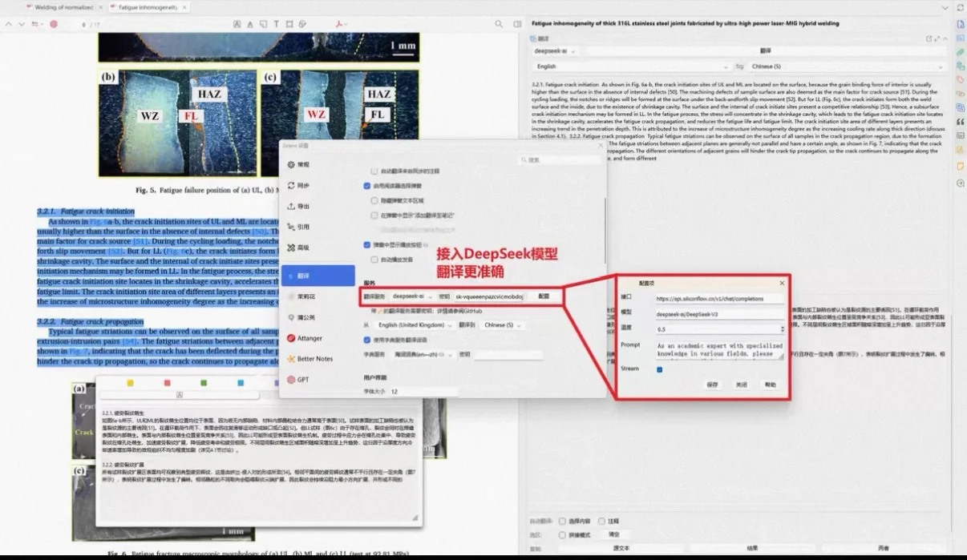Viewport: 967px width, 560px height.
Task: Click chevron at top of item pane
Action: pyautogui.click(x=946, y=6)
